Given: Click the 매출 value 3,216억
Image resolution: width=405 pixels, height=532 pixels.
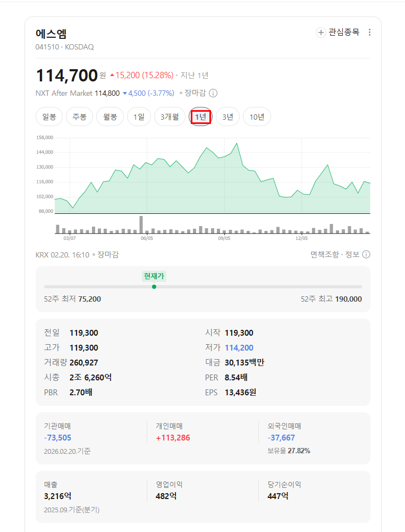Looking at the screenshot, I should [x=57, y=496].
